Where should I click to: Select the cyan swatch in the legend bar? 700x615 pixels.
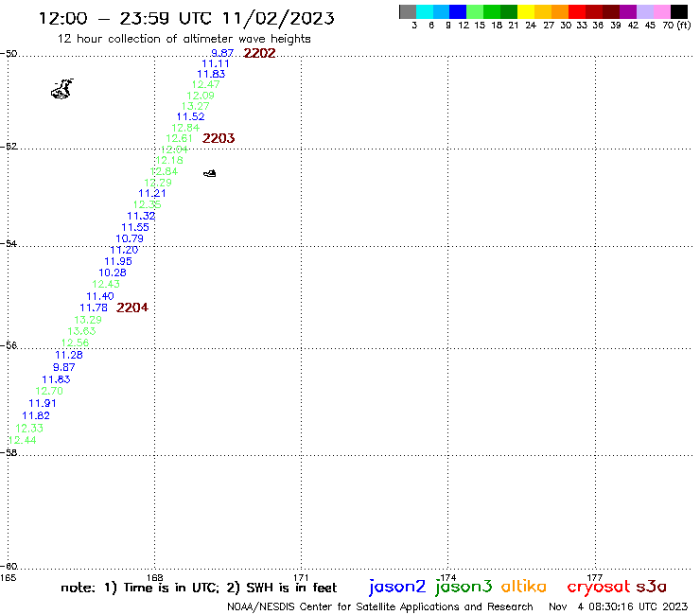pos(425,11)
